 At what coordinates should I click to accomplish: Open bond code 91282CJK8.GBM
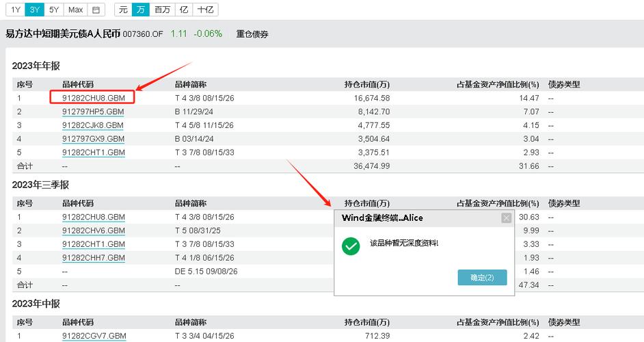tap(93, 125)
